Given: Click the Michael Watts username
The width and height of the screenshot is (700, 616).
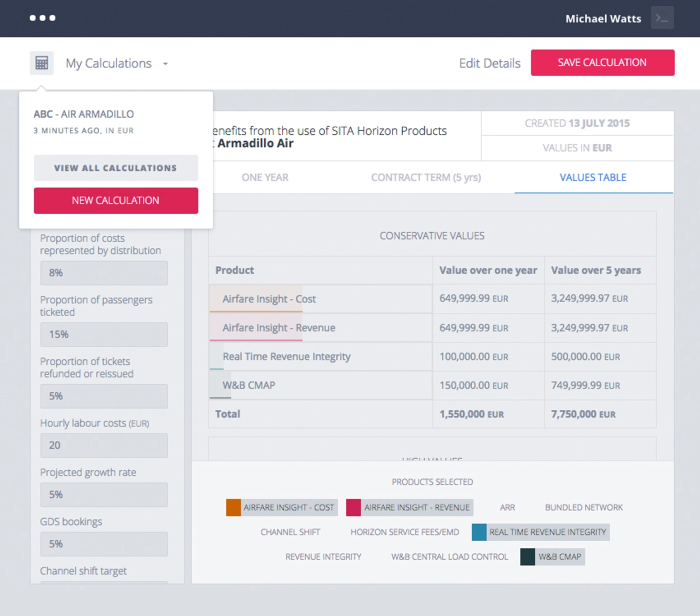Looking at the screenshot, I should click(x=603, y=18).
